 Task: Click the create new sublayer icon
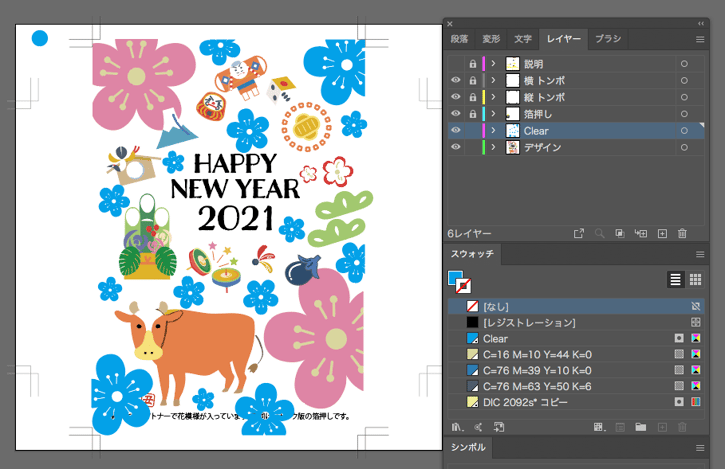(641, 233)
